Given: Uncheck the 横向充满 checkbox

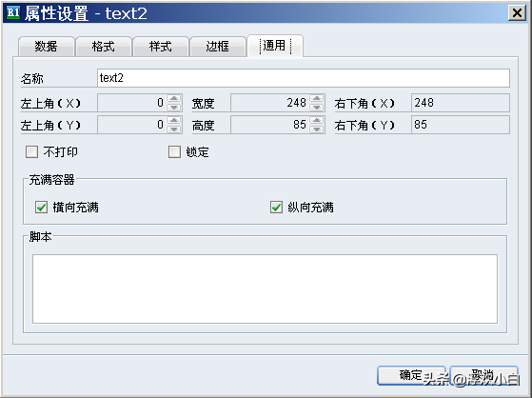Looking at the screenshot, I should (x=41, y=208).
